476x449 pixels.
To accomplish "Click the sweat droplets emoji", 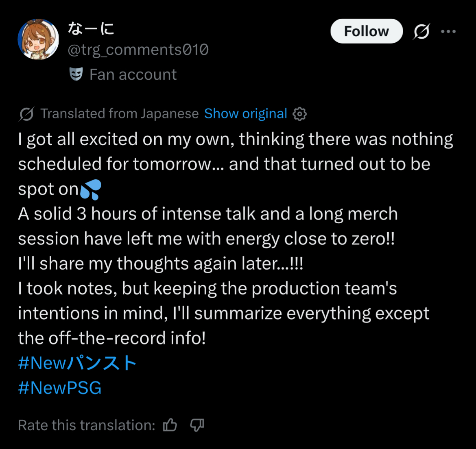I will tap(91, 190).
